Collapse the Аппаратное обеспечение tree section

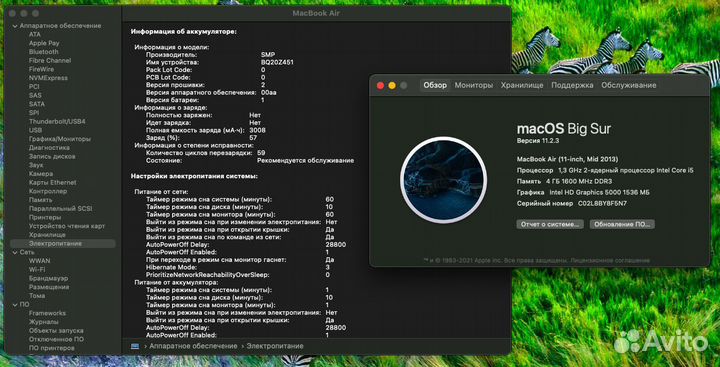15,26
